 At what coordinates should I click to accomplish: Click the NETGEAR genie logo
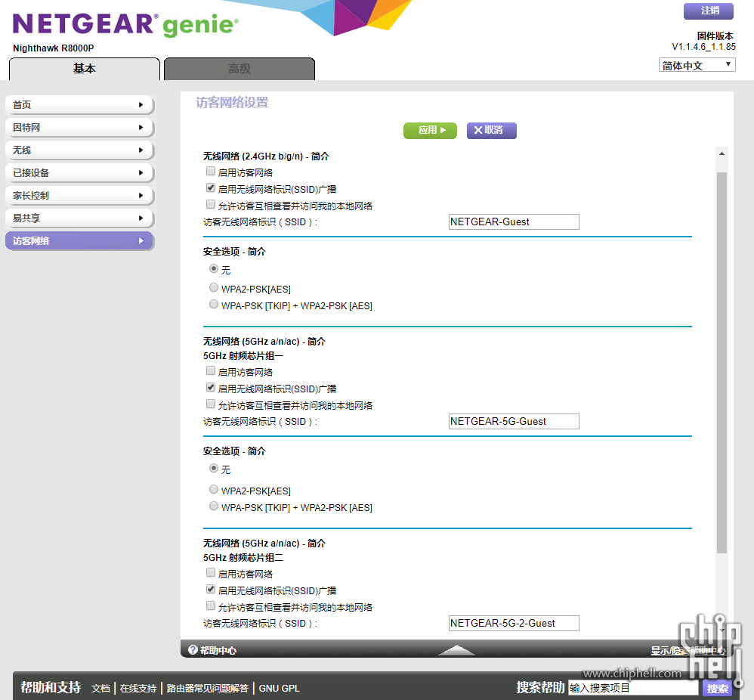coord(125,24)
